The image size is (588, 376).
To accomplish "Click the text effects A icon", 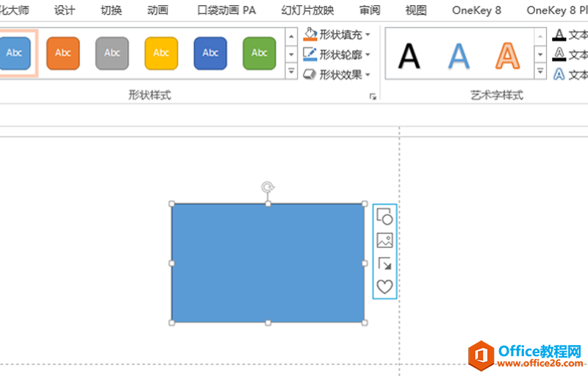I will coord(559,74).
